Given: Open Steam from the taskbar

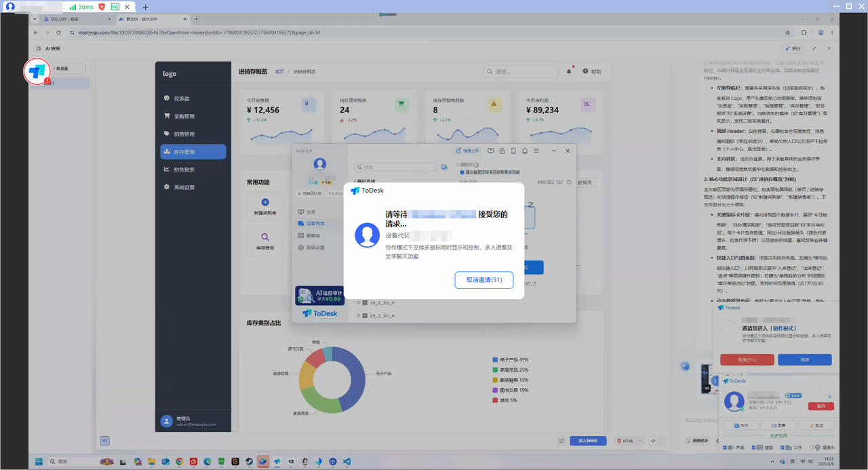Looking at the screenshot, I should [x=250, y=461].
